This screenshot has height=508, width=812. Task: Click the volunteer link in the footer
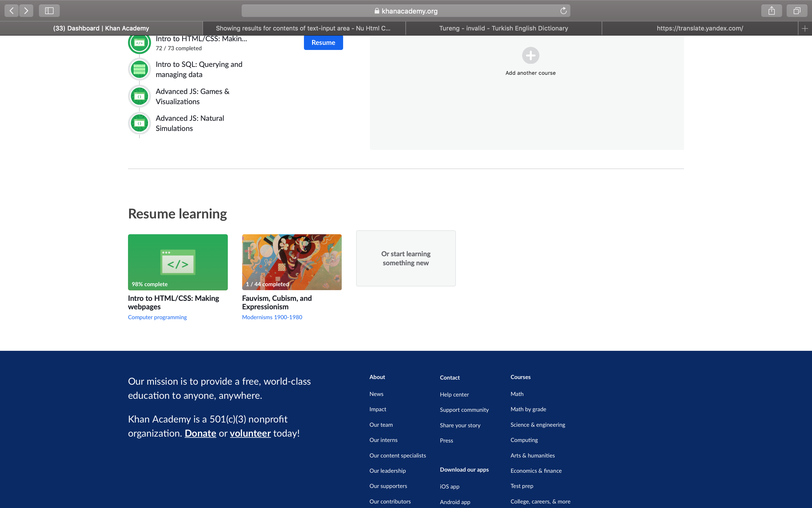tap(250, 433)
